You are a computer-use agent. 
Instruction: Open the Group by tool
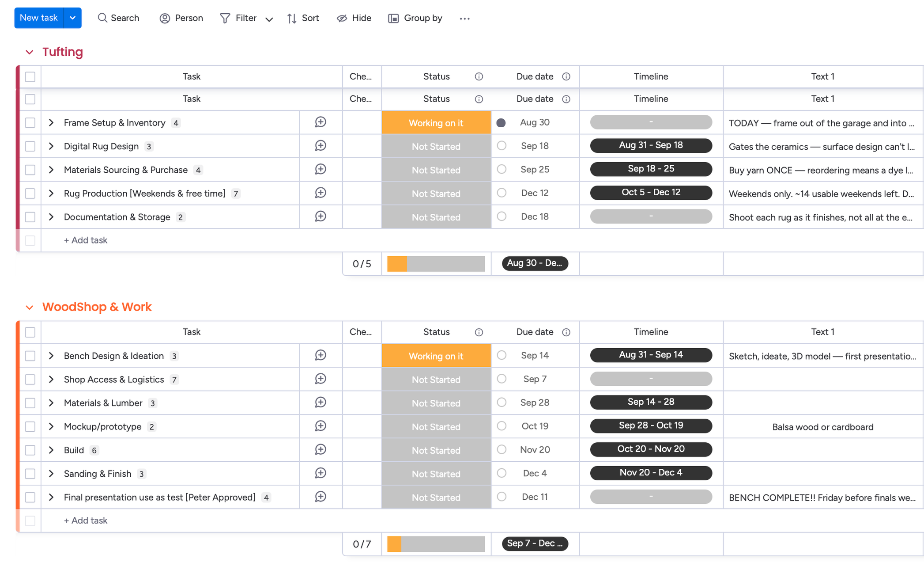click(415, 18)
